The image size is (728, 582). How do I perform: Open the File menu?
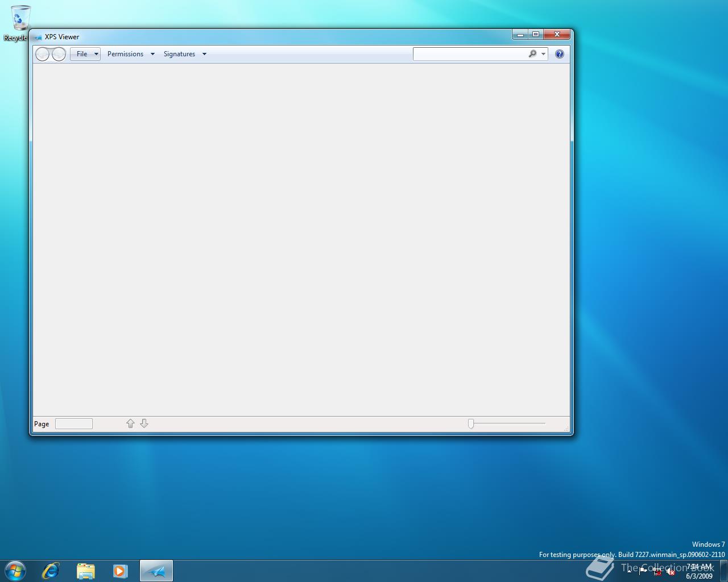(85, 54)
